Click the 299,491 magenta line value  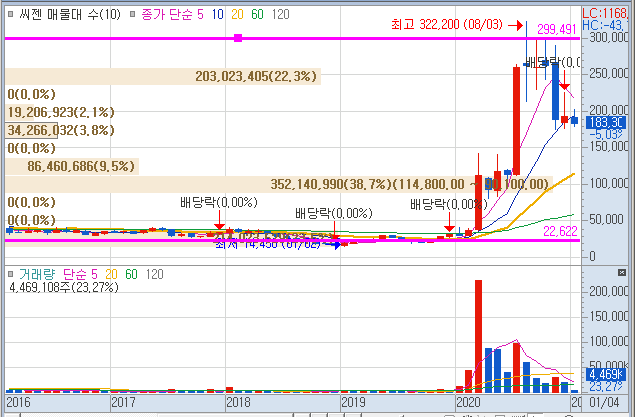(x=556, y=29)
